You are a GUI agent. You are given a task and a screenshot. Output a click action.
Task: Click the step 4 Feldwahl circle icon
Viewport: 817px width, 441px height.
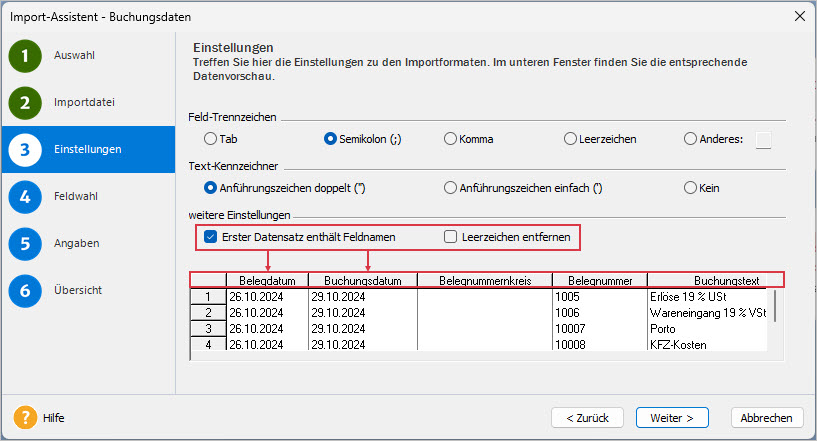(x=25, y=197)
